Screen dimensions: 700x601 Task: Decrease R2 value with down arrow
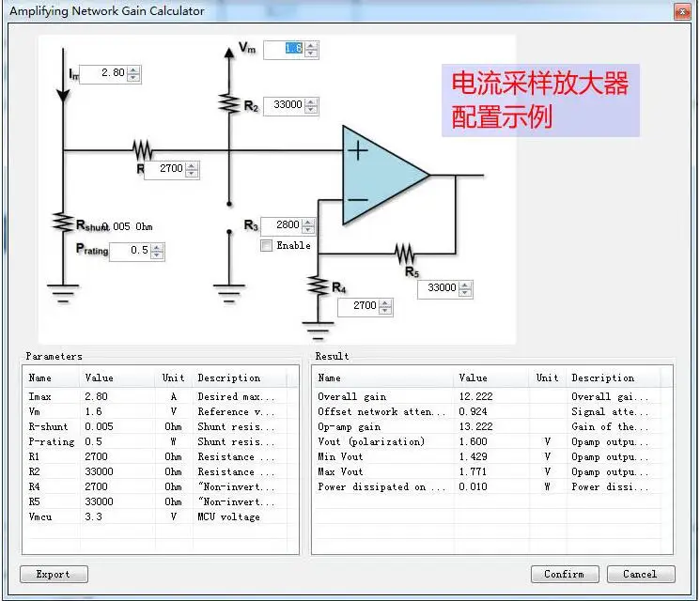pyautogui.click(x=311, y=109)
